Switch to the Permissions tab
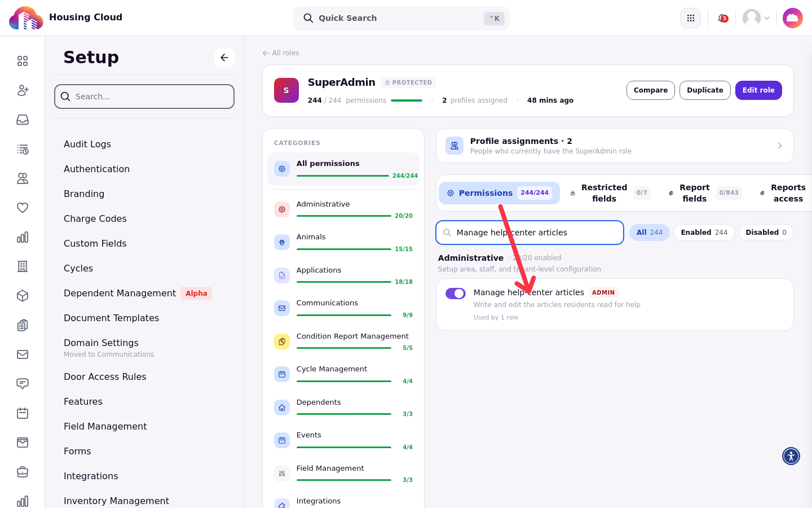 point(499,193)
